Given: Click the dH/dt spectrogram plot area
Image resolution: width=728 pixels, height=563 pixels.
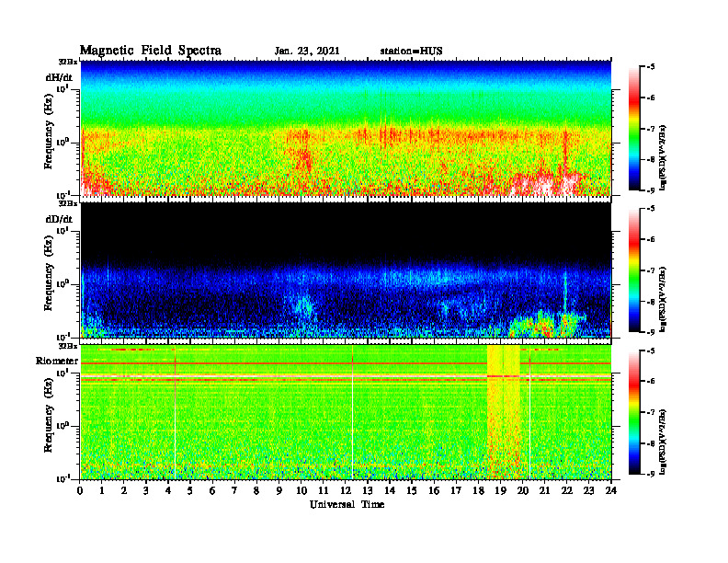Looking at the screenshot, I should [x=346, y=128].
